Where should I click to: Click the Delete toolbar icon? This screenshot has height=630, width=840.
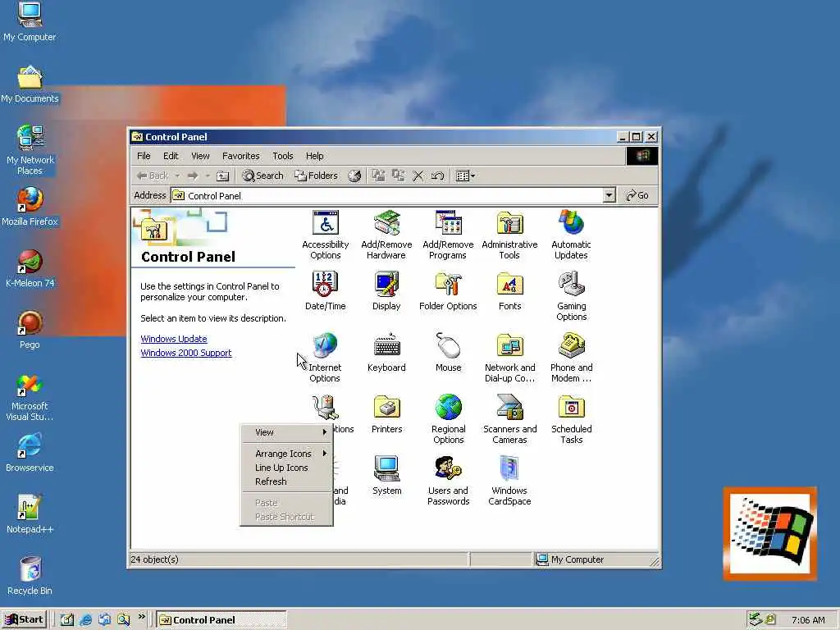click(418, 176)
